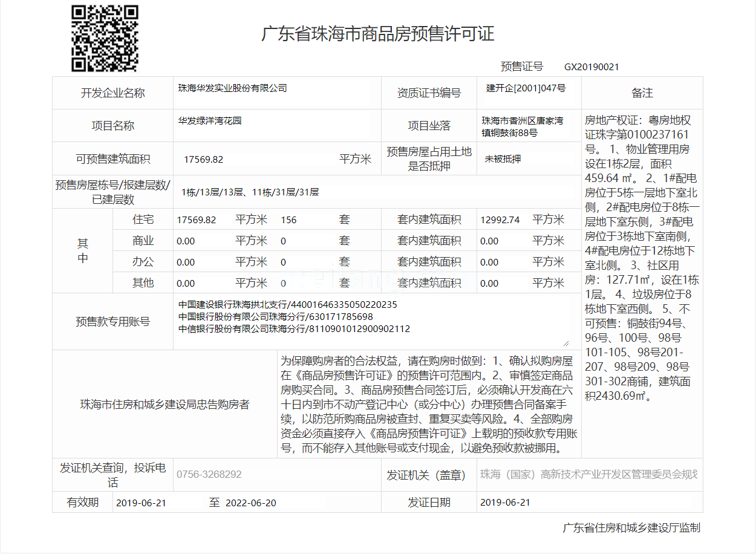Image resolution: width=756 pixels, height=554 pixels.
Task: Click the 项目坐落 label cell
Action: 429,126
